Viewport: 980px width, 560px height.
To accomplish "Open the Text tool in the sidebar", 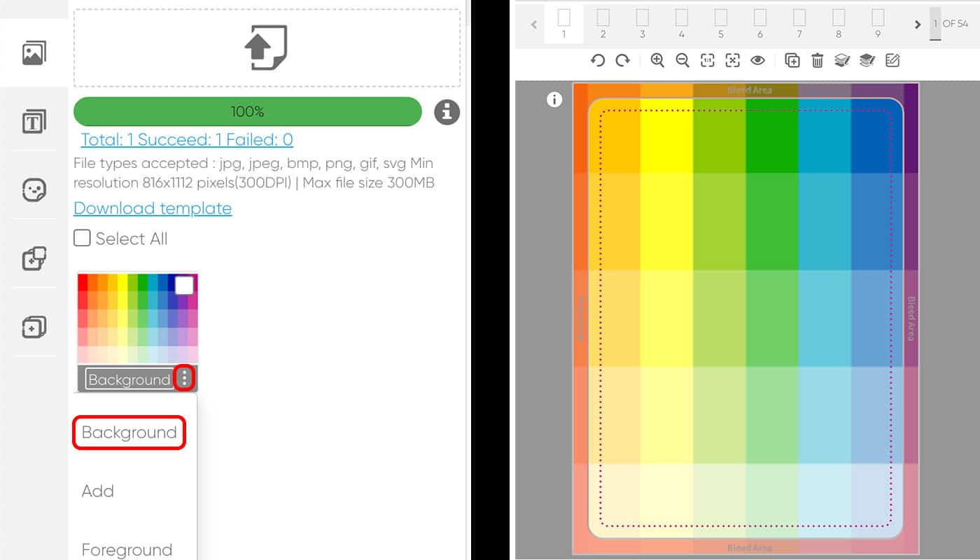I will click(34, 122).
